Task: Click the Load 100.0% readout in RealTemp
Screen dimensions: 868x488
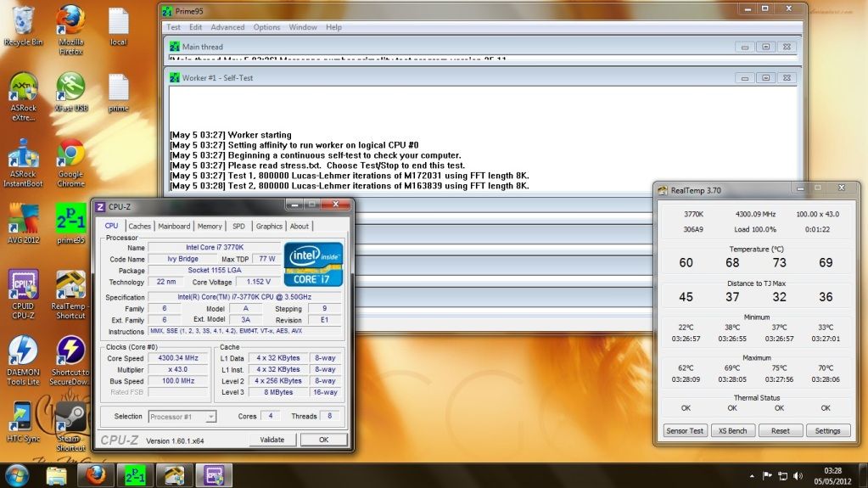Action: click(756, 229)
